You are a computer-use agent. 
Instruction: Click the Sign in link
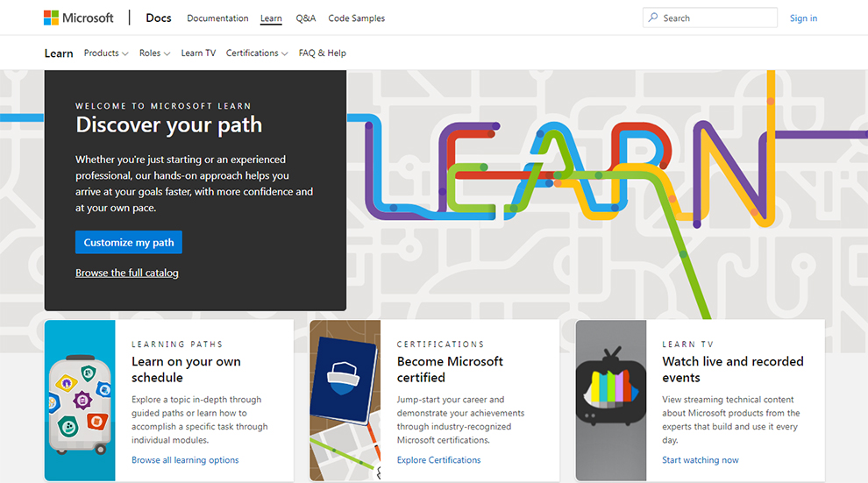click(x=803, y=18)
